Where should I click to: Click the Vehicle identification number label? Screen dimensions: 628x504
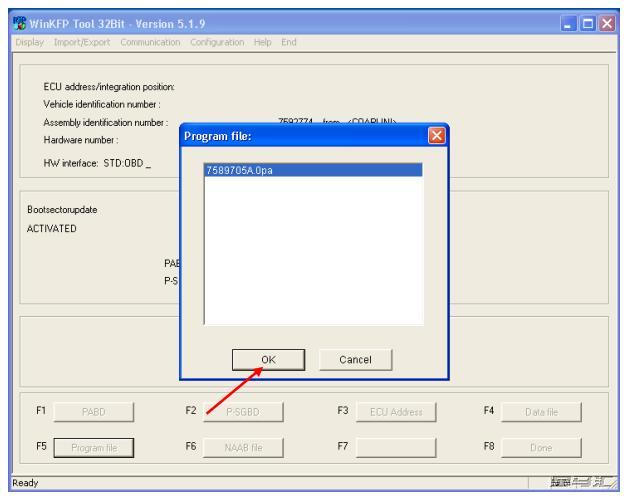(x=102, y=105)
